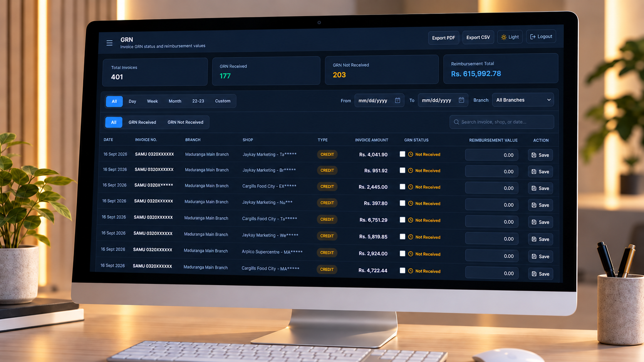Screen dimensions: 644x362
Task: Click clock status icon for Rs. 2,924.00 row
Action: coord(411,254)
